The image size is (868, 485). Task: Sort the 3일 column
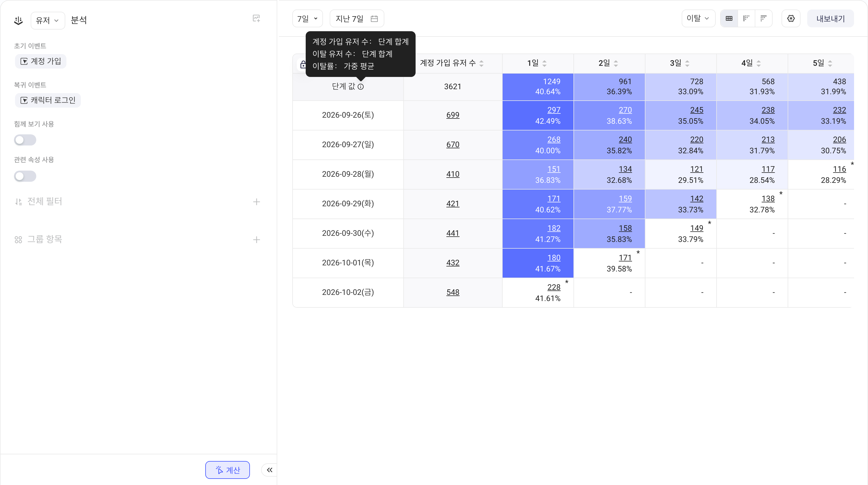tap(687, 63)
